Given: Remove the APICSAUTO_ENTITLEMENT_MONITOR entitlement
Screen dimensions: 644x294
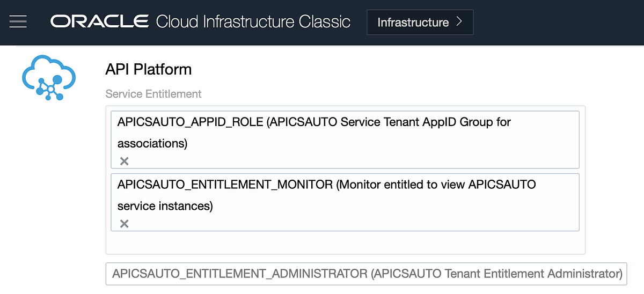Looking at the screenshot, I should click(125, 224).
